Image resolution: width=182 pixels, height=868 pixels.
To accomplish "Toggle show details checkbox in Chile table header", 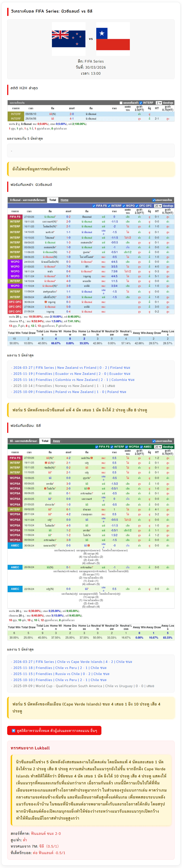I will [154, 441].
